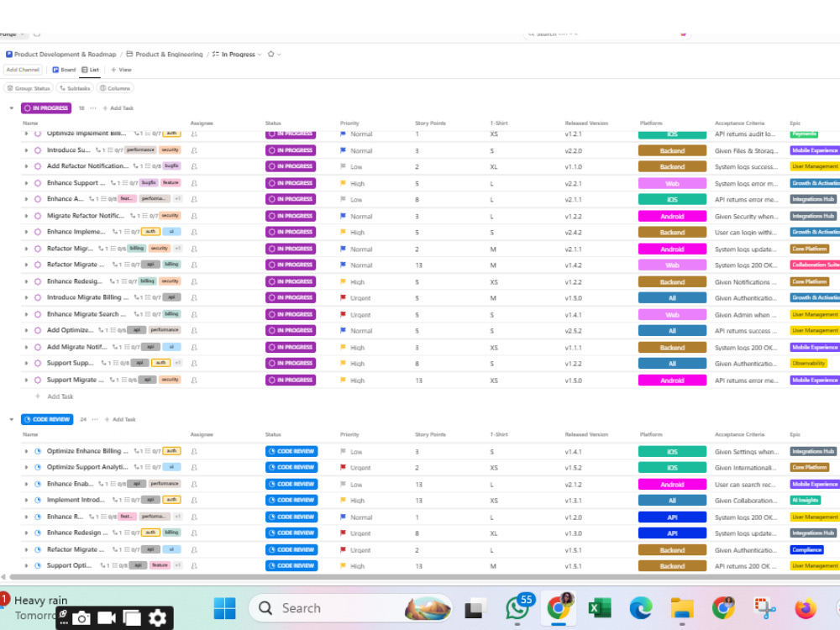Click Urgent priority flag of Introduce Migrate Billing
The height and width of the screenshot is (630, 840).
point(344,298)
